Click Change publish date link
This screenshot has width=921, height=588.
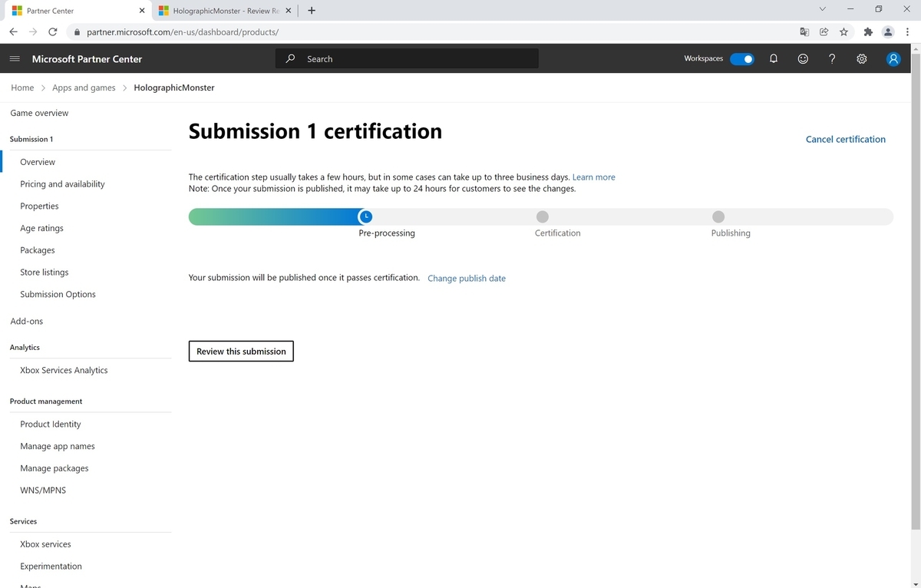coord(467,278)
